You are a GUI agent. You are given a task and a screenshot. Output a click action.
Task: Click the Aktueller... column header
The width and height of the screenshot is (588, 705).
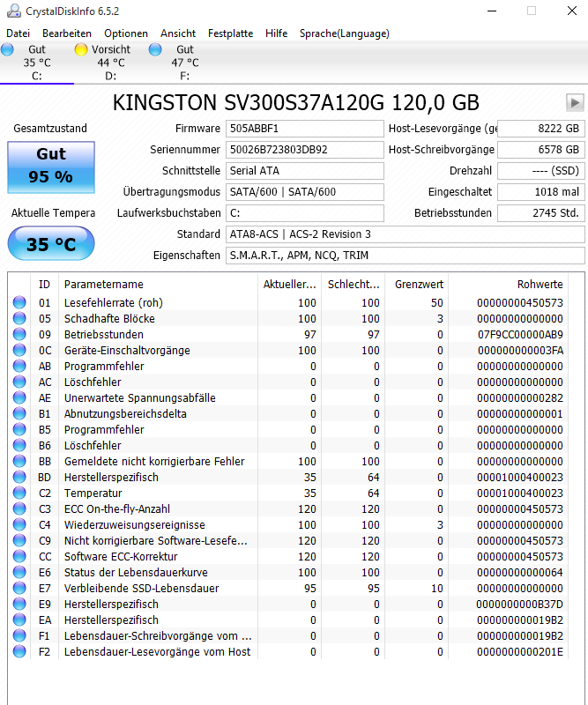tap(289, 284)
